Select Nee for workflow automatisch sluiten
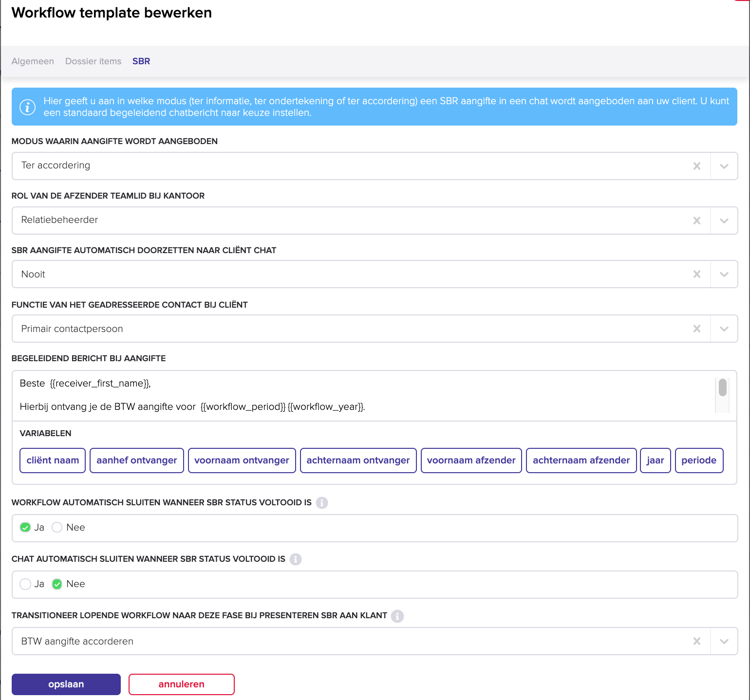Image resolution: width=750 pixels, height=700 pixels. (57, 527)
